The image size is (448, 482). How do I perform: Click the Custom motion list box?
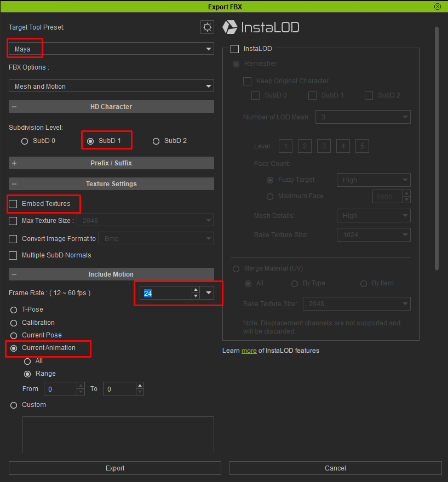pos(118,434)
